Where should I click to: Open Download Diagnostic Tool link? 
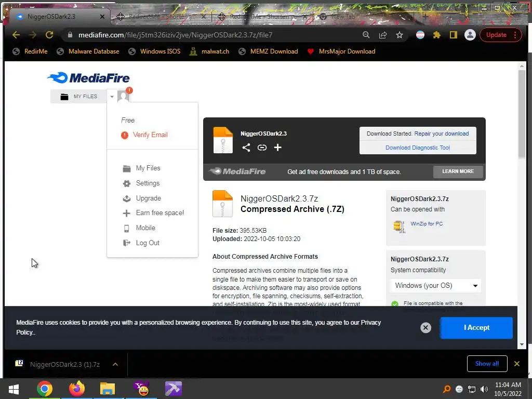click(x=418, y=148)
